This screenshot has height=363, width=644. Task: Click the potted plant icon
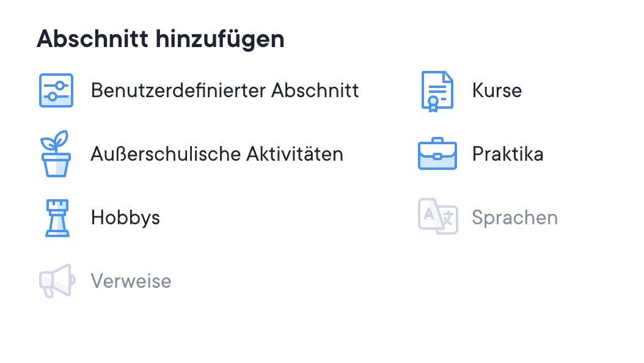(56, 154)
